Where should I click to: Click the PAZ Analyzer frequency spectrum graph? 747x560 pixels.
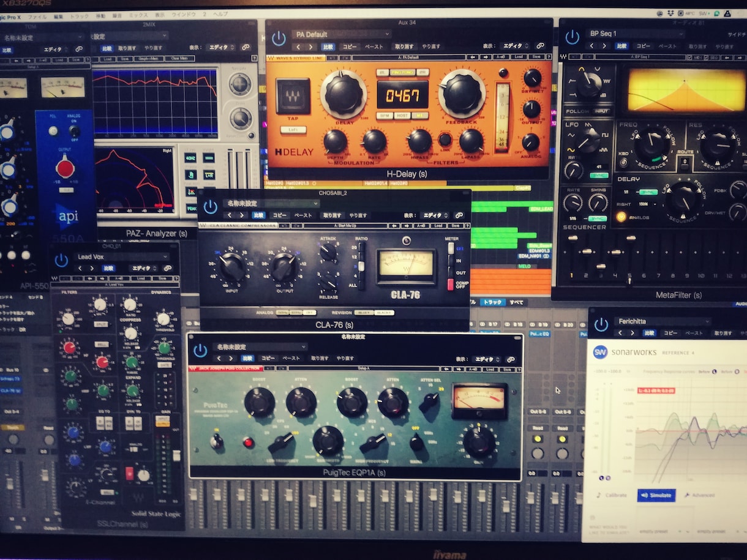point(155,102)
